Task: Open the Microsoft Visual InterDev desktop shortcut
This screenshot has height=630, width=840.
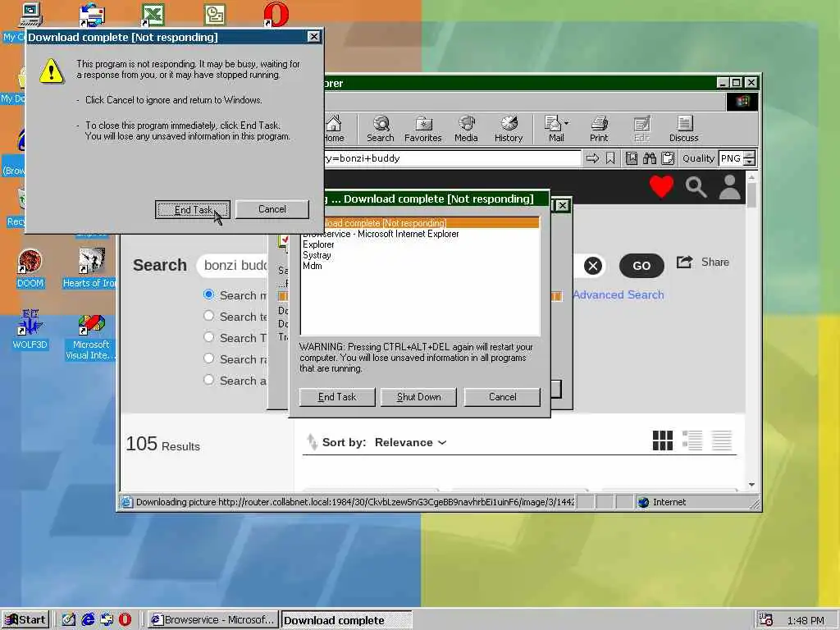Action: click(x=90, y=337)
